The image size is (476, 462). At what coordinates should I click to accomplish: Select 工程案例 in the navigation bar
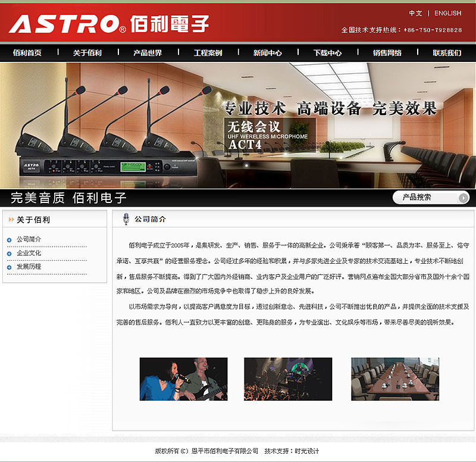coord(208,53)
